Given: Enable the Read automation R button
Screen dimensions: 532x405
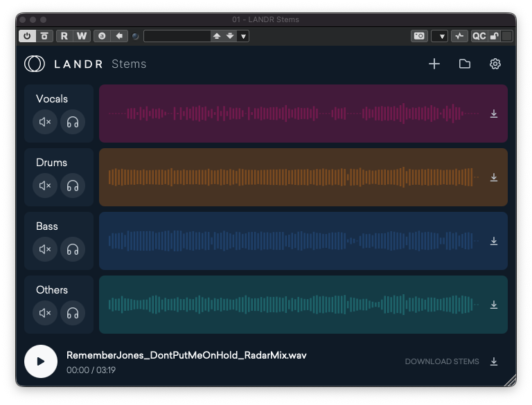Looking at the screenshot, I should point(64,36).
